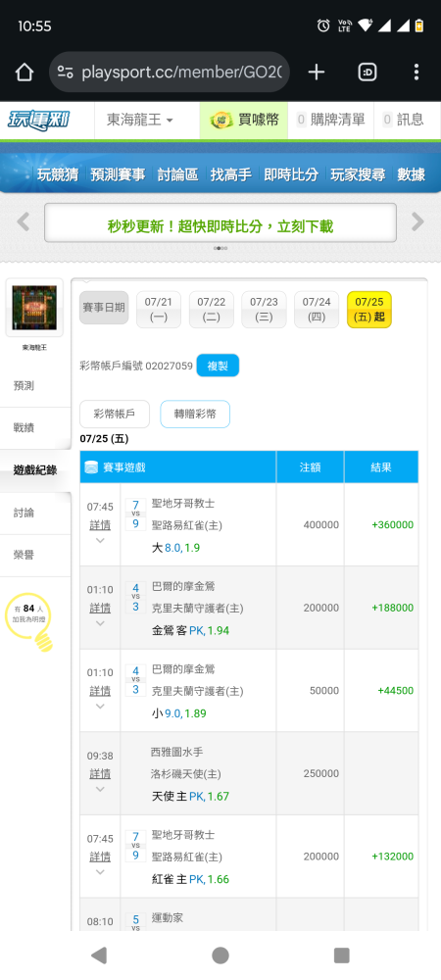Click the 複製 button
The height and width of the screenshot is (980, 441).
(x=218, y=366)
